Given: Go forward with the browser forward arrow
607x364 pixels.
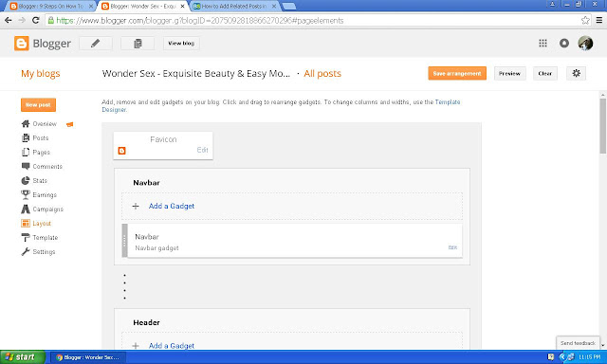Looking at the screenshot, I should point(22,20).
